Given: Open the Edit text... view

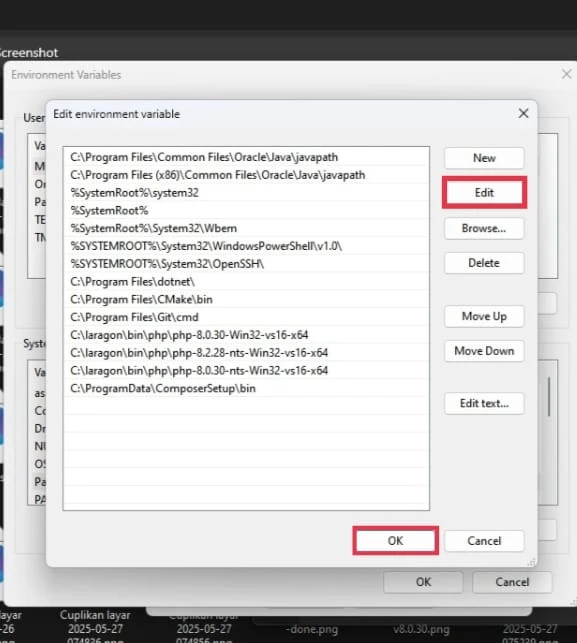Looking at the screenshot, I should [484, 404].
